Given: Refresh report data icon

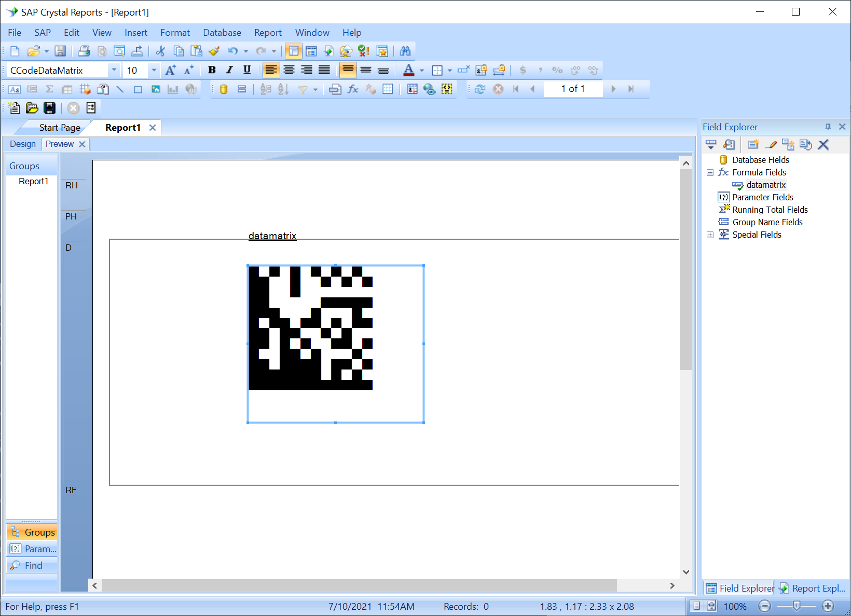Looking at the screenshot, I should pos(480,89).
